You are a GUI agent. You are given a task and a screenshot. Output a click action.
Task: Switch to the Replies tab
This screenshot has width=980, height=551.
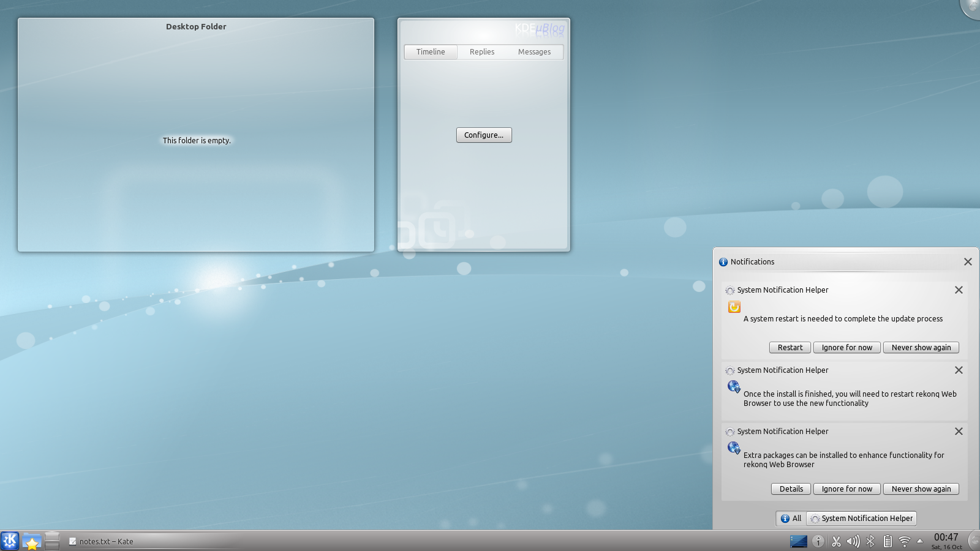tap(482, 52)
